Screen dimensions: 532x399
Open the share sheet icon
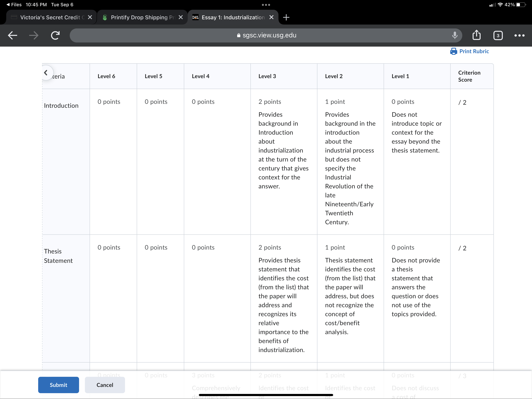(x=477, y=35)
